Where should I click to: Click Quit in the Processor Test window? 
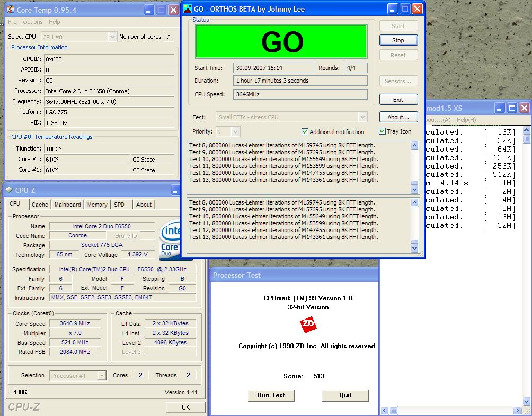[345, 395]
